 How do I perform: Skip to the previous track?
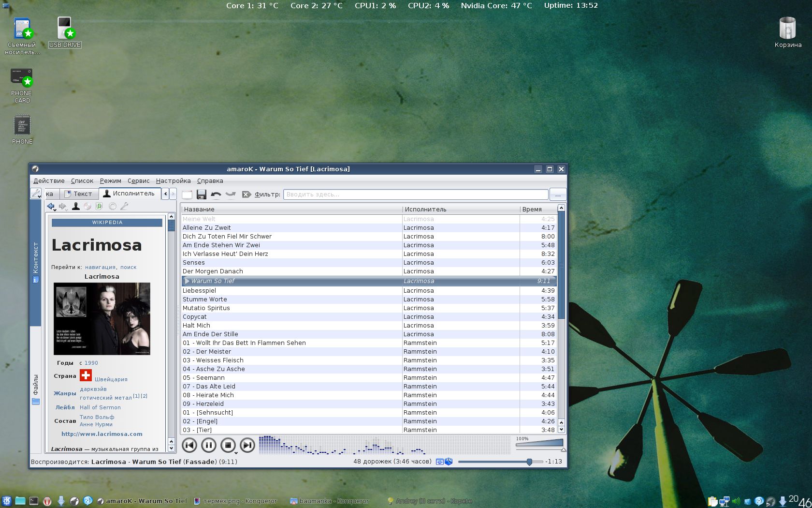coord(189,445)
